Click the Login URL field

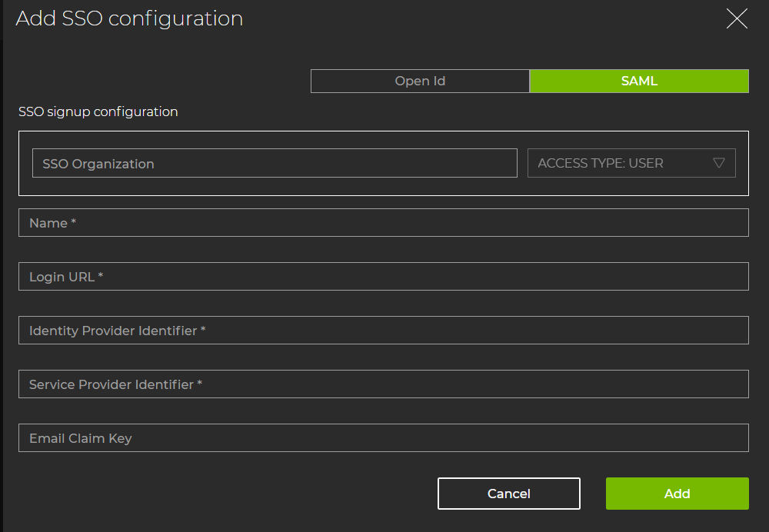pyautogui.click(x=383, y=276)
